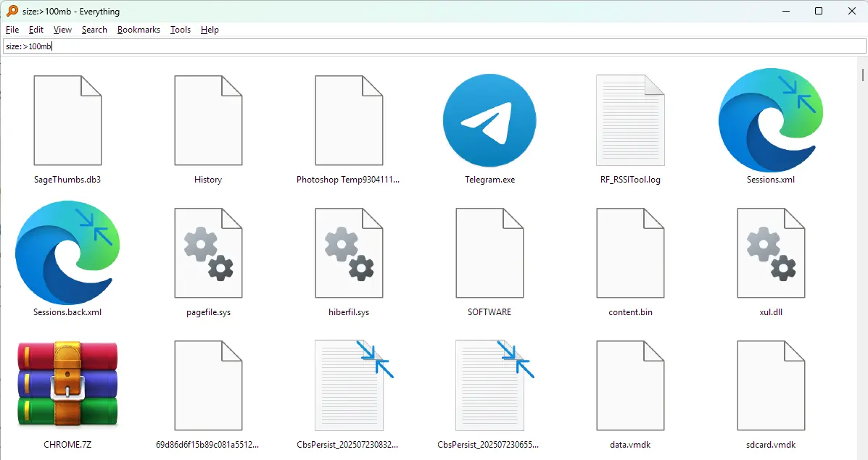Select the SOFTWARE file icon
Viewport: 868px width, 460px height.
489,254
